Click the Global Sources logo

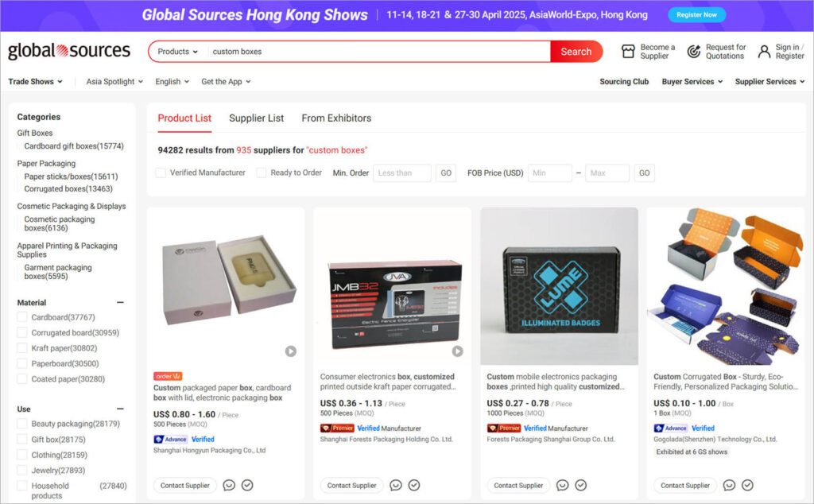click(69, 51)
